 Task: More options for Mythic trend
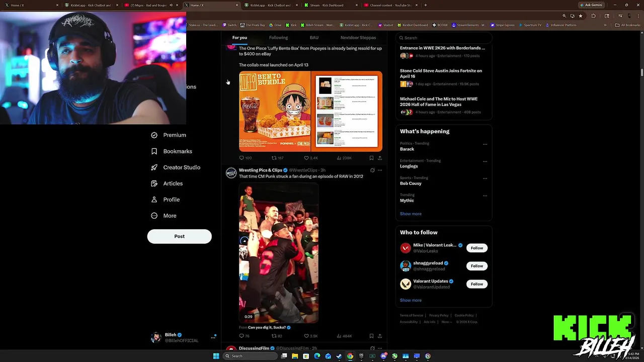pyautogui.click(x=485, y=196)
